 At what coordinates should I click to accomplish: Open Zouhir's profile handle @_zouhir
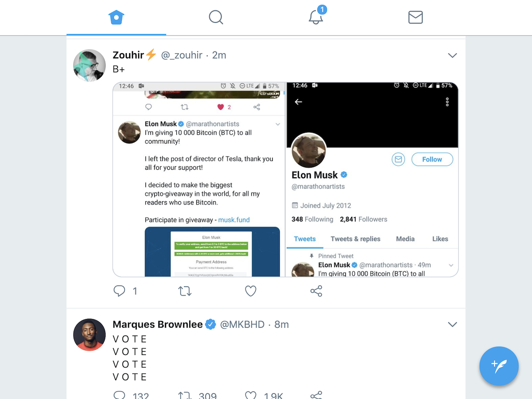(x=182, y=55)
